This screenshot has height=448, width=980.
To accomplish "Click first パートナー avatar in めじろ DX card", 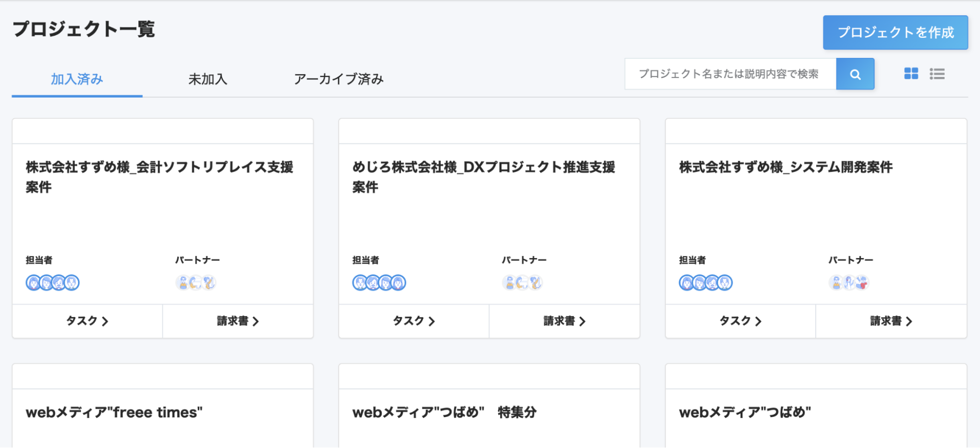I will (x=509, y=283).
